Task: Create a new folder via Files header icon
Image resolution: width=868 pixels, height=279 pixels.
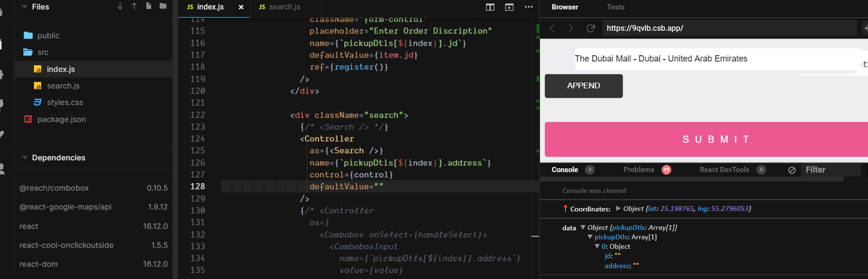Action: pos(163,6)
